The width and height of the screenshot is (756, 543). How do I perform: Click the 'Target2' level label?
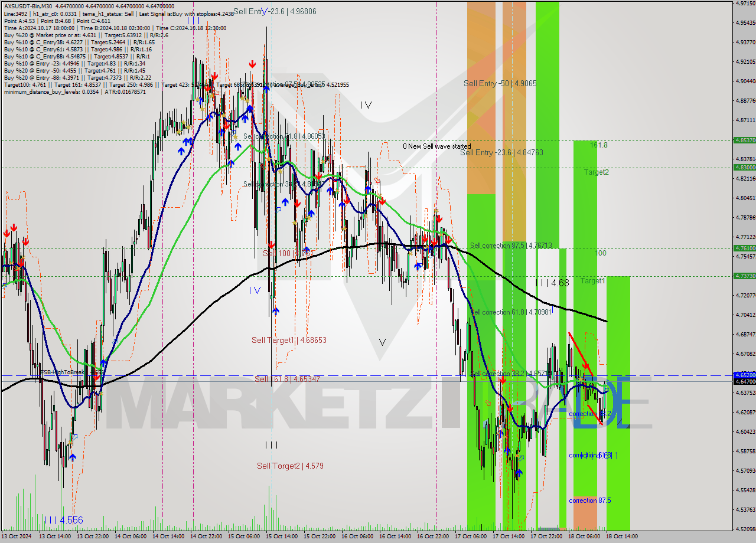point(597,172)
